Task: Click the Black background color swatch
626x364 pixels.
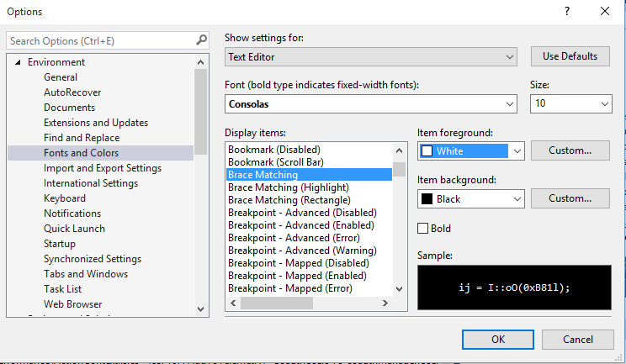Action: coord(427,199)
